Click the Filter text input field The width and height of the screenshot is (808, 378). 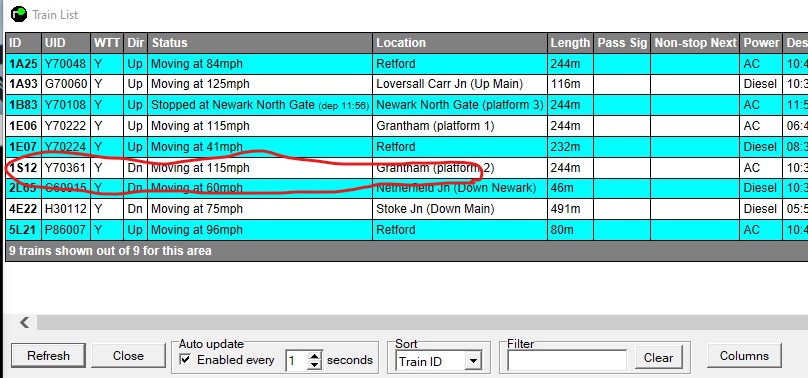567,360
